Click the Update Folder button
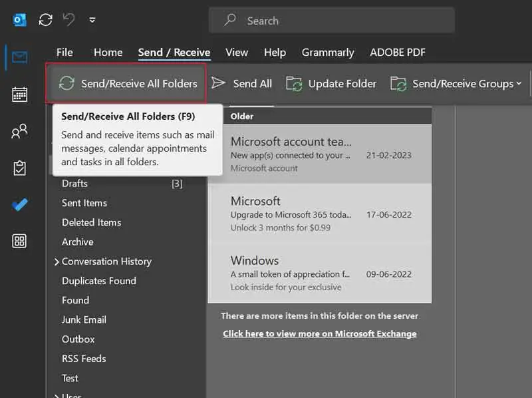 click(331, 84)
